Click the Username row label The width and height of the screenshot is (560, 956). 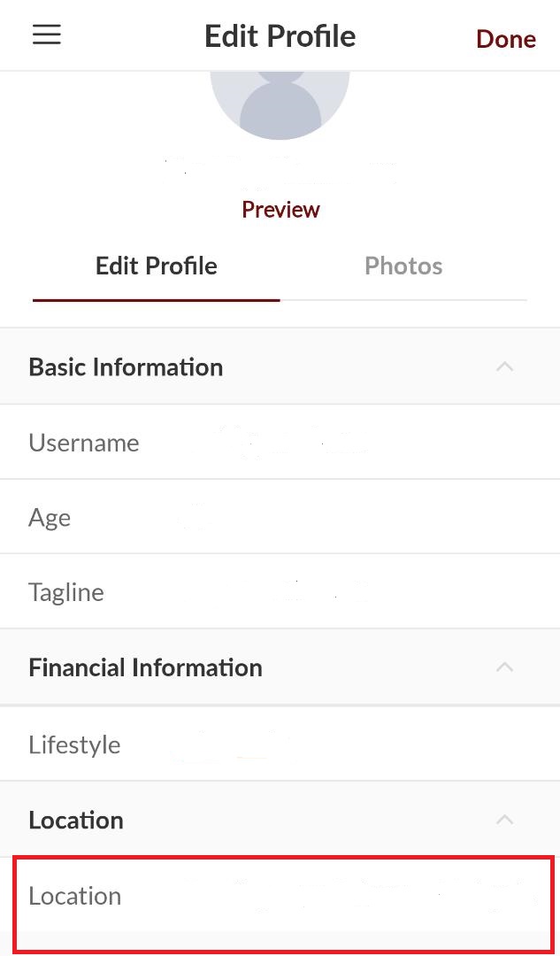point(84,443)
